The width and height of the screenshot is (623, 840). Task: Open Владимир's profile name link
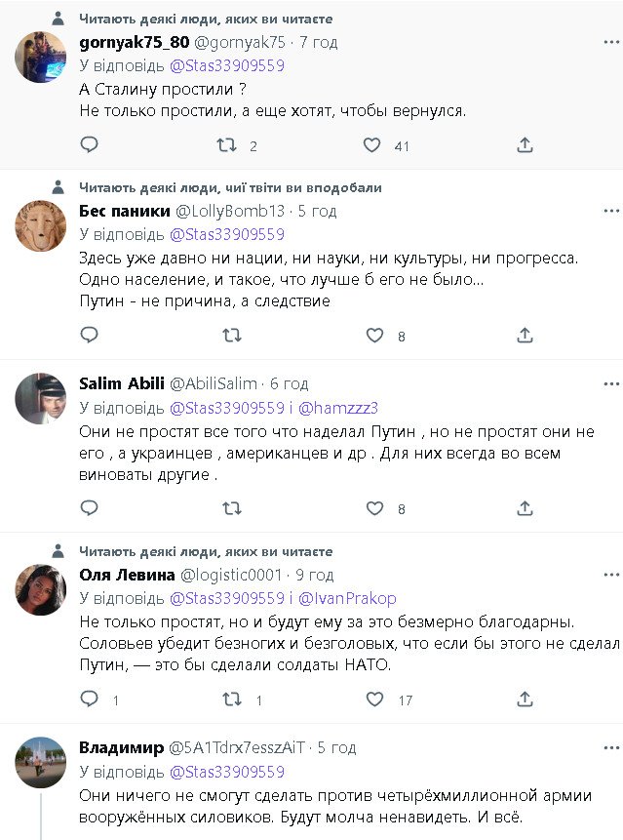point(121,747)
